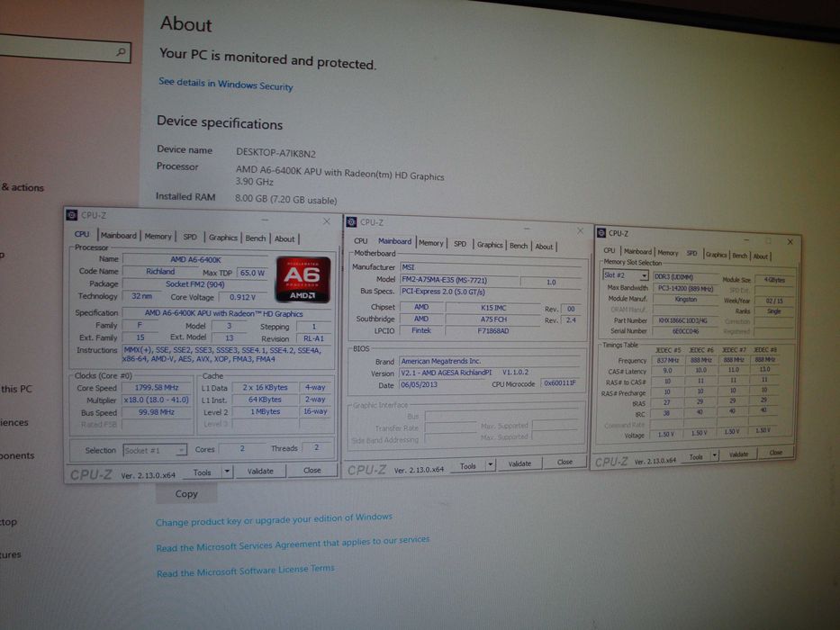Click Close button in Mainboard CPU-Z window
Screen dimensions: 840x630
(x=565, y=462)
